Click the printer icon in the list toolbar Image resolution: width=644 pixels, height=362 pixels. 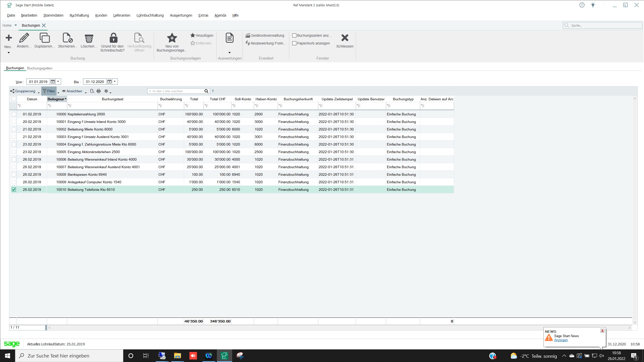point(99,91)
